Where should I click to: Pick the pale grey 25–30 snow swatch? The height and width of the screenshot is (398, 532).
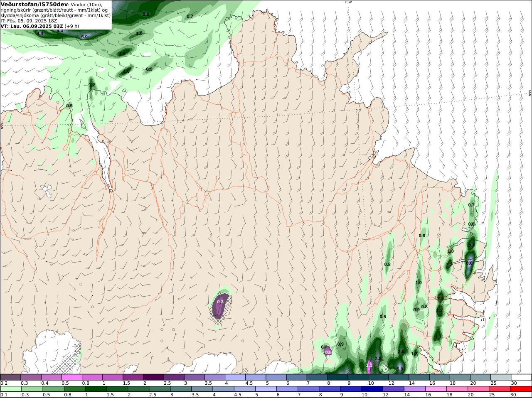(501, 377)
